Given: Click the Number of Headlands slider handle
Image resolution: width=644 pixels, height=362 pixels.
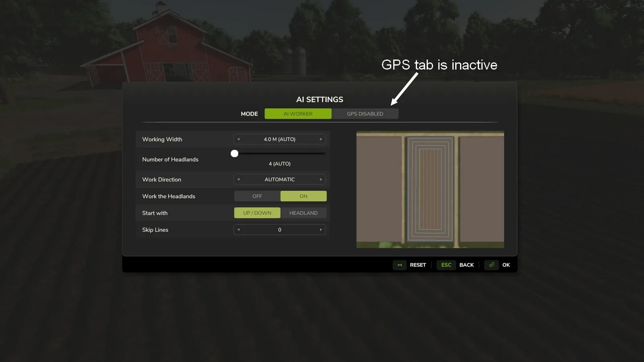Looking at the screenshot, I should pyautogui.click(x=235, y=153).
